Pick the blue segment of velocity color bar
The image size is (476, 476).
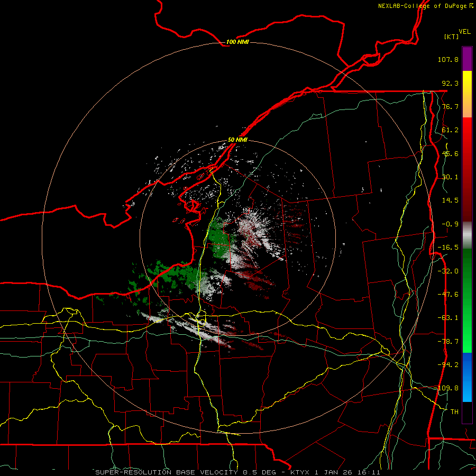tap(467, 377)
